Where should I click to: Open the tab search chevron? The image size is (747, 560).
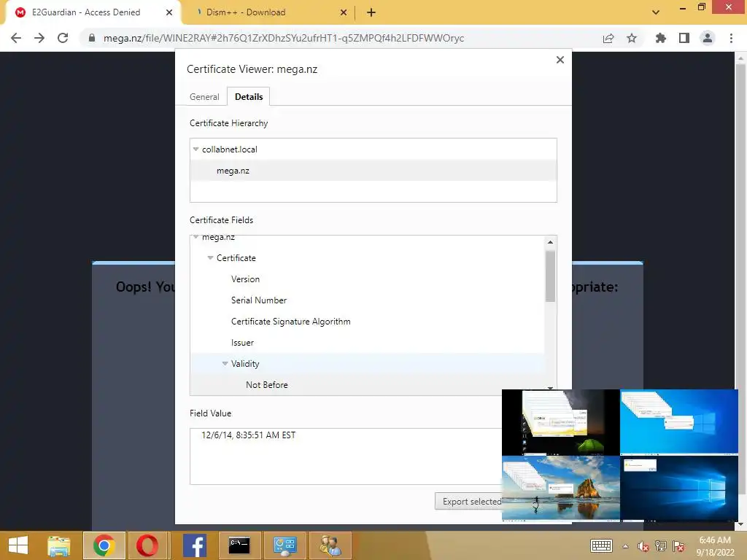pyautogui.click(x=656, y=12)
